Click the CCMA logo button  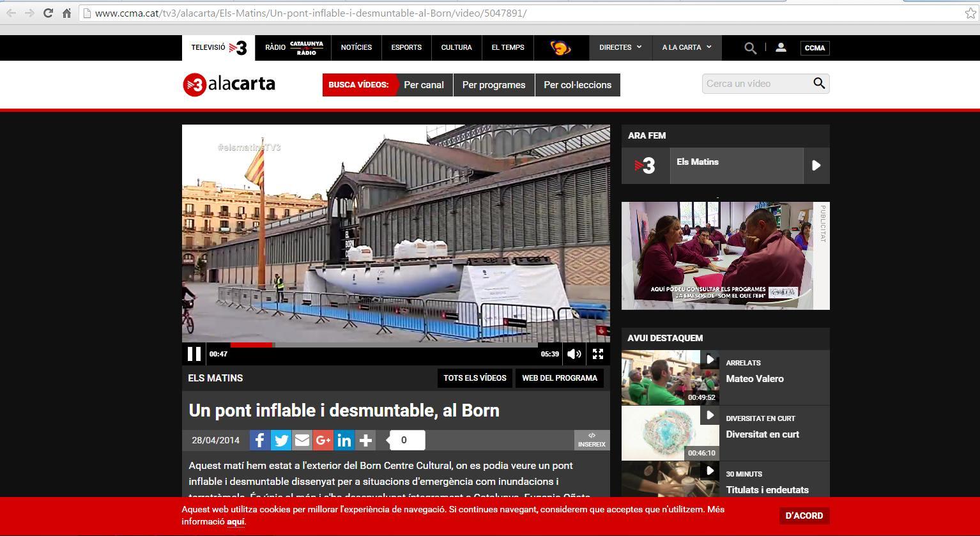815,48
